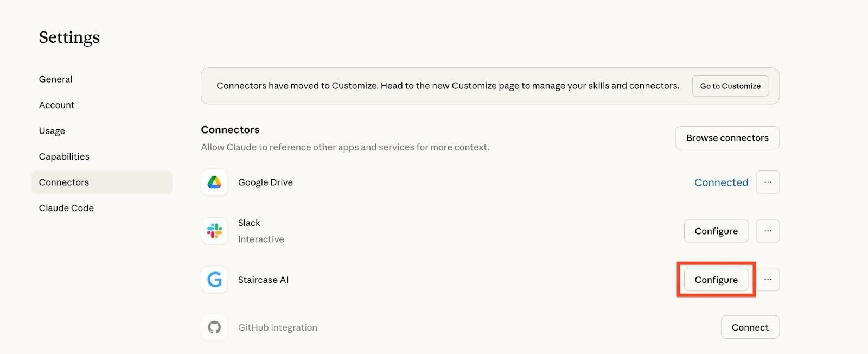Switch to the Capabilities section
The height and width of the screenshot is (354, 868).
coord(64,156)
